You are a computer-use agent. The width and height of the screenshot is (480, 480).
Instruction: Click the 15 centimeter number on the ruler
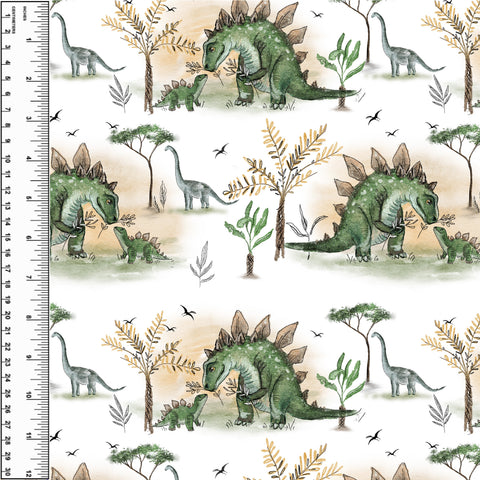click(8, 237)
